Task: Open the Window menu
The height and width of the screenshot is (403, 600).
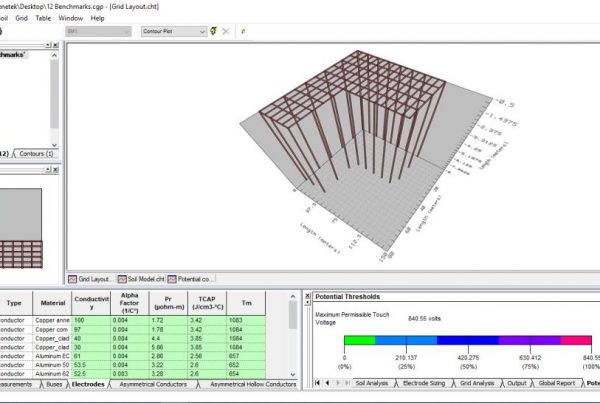Action: tap(71, 18)
